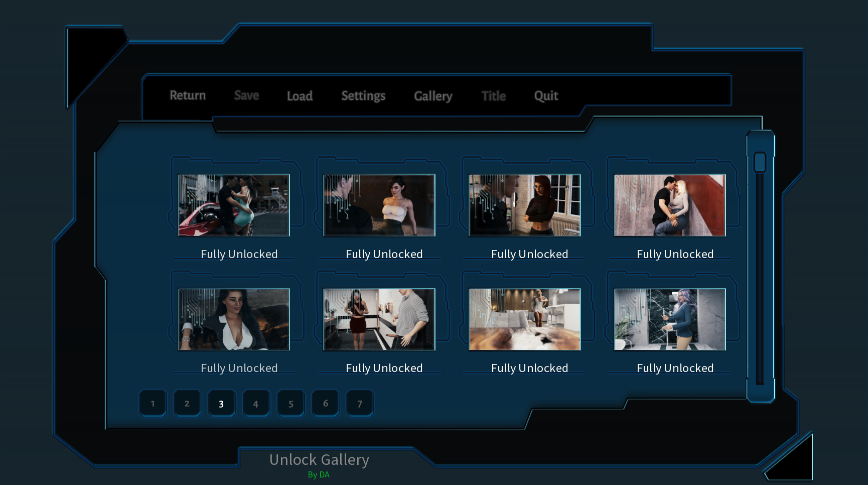Screen dimensions: 868x485
Task: Open the Settings screen
Action: pyautogui.click(x=363, y=96)
